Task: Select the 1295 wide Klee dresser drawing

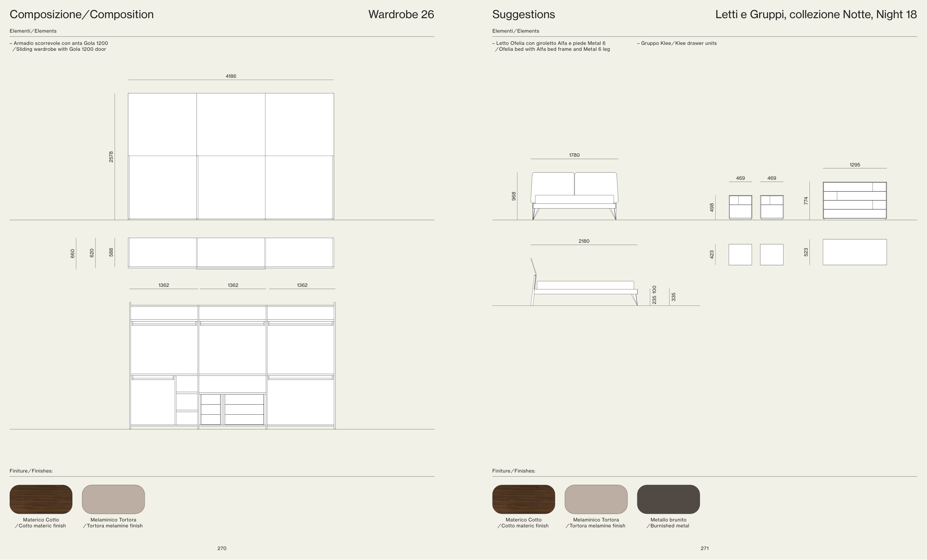Action: tap(854, 200)
